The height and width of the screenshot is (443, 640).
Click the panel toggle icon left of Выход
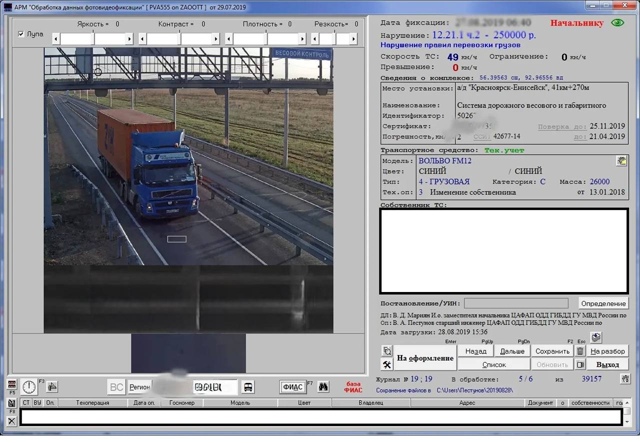(580, 364)
